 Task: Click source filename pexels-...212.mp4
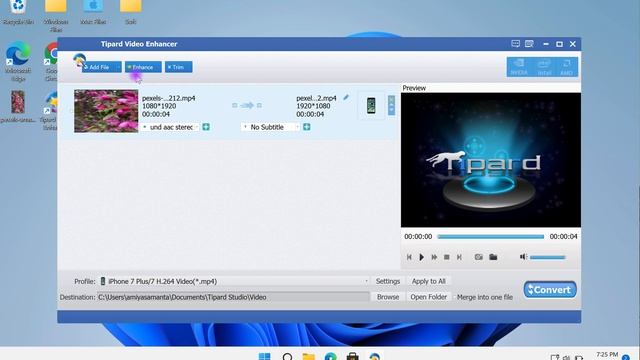169,98
